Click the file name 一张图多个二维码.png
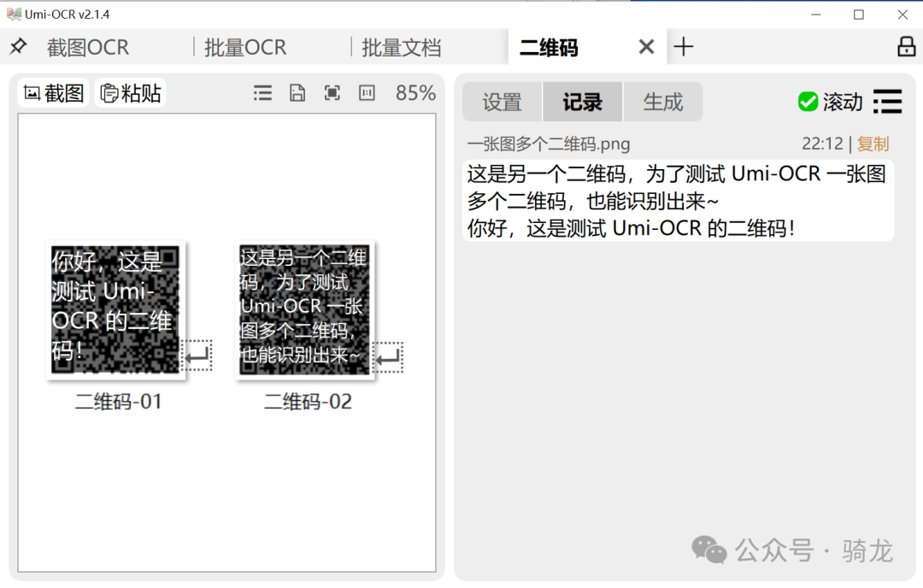This screenshot has height=588, width=923. (549, 144)
